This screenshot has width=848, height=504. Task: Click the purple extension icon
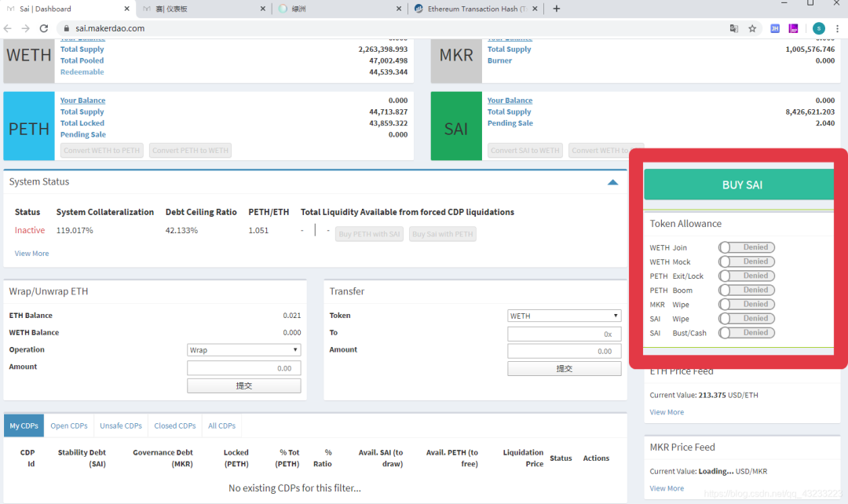click(x=793, y=29)
